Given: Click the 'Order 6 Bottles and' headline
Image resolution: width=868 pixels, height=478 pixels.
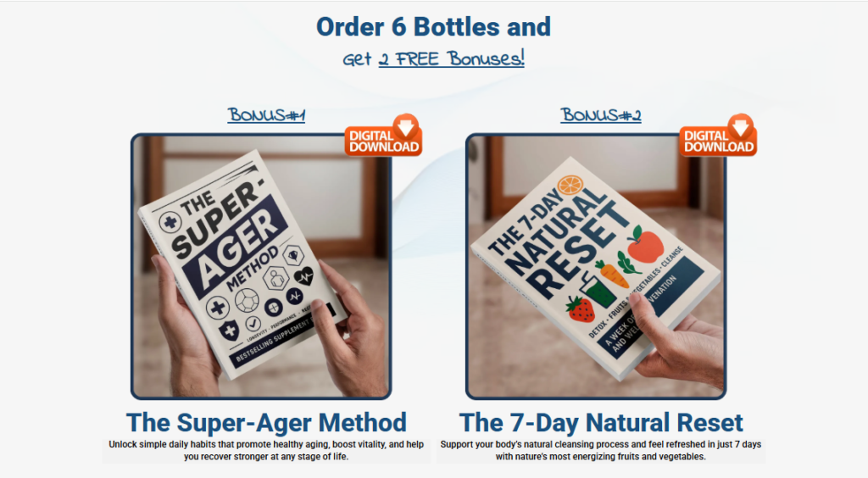Looking at the screenshot, I should click(433, 27).
